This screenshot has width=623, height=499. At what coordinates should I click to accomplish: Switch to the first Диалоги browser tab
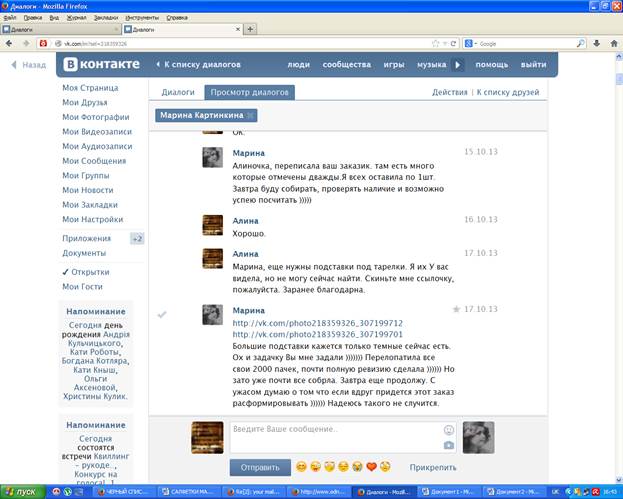tap(61, 29)
